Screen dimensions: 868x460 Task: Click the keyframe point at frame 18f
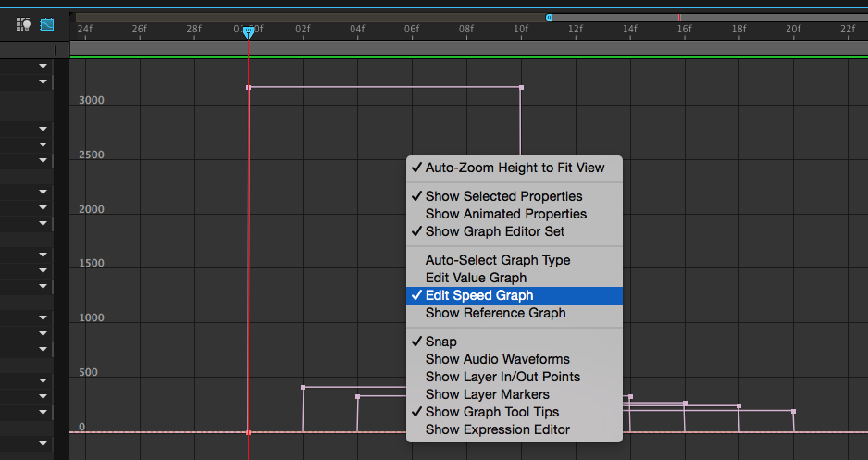[738, 405]
